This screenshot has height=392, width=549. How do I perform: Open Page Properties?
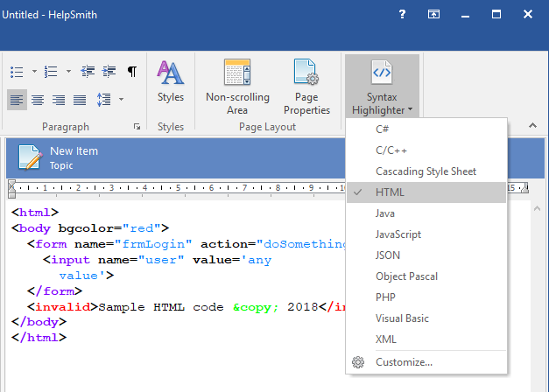[x=306, y=87]
